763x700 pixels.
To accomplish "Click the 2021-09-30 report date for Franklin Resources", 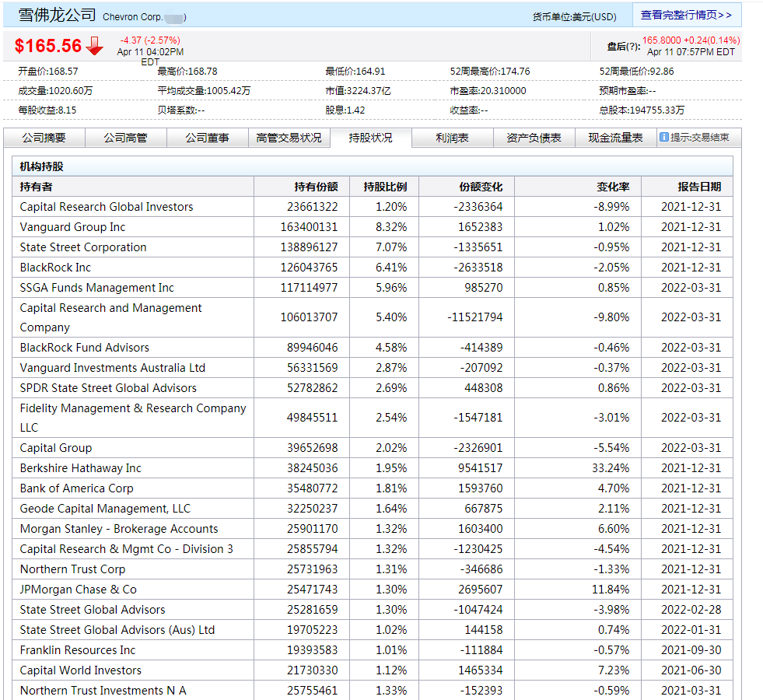I will (691, 650).
